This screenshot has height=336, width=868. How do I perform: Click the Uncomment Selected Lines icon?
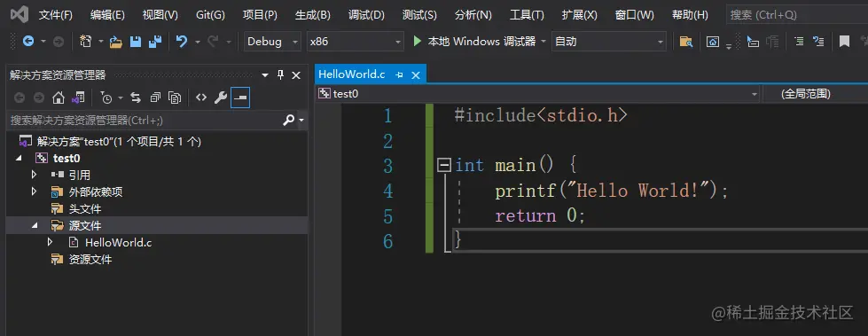click(x=818, y=41)
